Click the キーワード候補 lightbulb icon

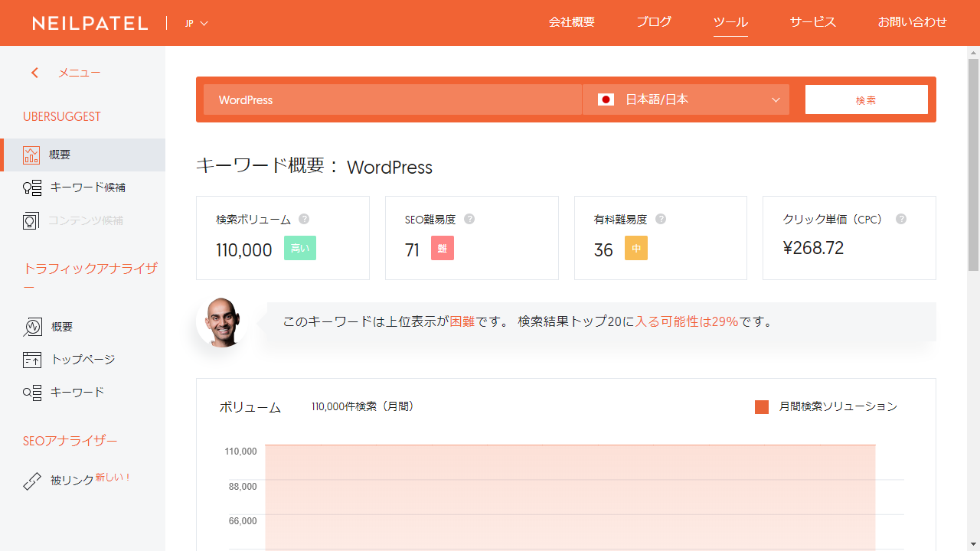tap(32, 187)
